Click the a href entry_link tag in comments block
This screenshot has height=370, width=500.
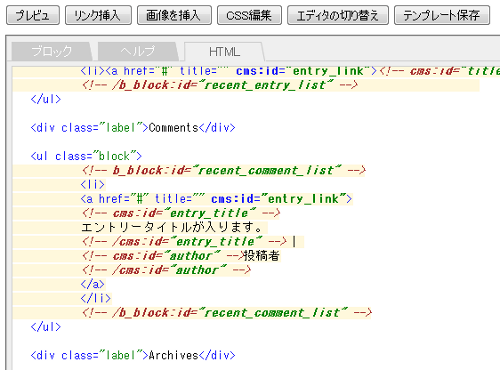click(x=216, y=199)
